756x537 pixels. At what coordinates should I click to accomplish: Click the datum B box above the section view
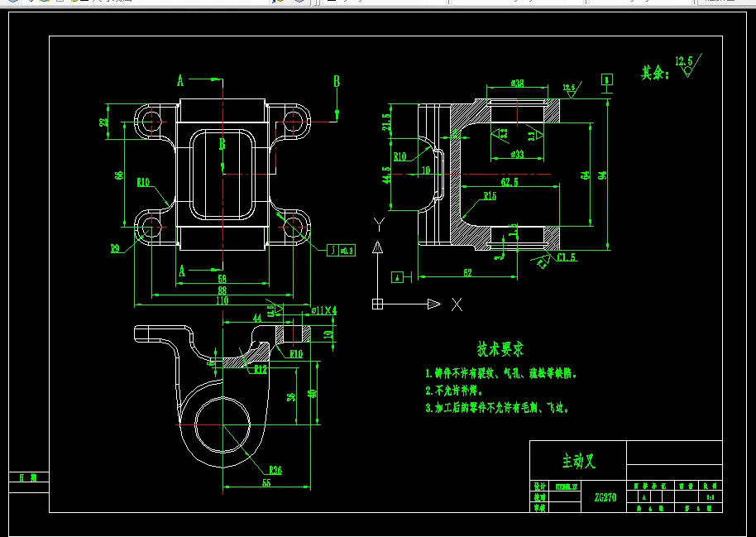pos(607,79)
